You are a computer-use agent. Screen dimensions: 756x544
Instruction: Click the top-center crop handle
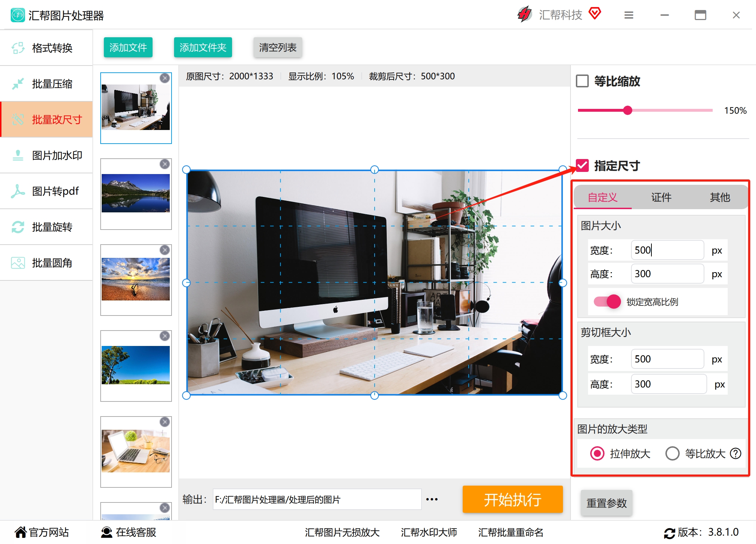point(375,170)
